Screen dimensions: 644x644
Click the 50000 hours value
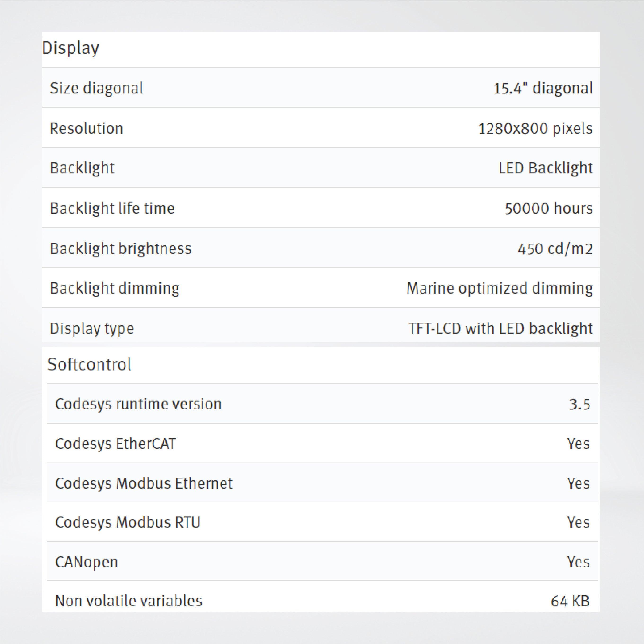pos(548,208)
